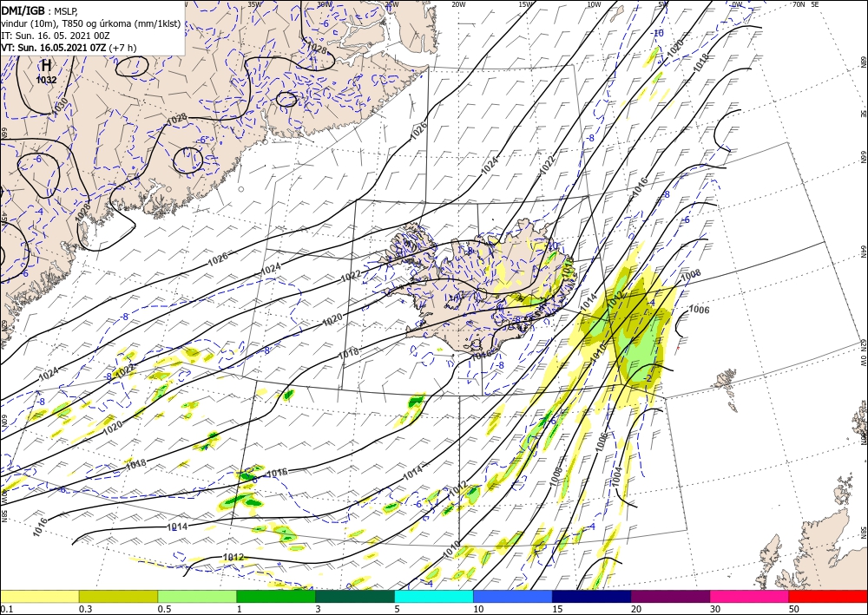Click the 35W longitude label
868x615 pixels.
click(x=254, y=4)
